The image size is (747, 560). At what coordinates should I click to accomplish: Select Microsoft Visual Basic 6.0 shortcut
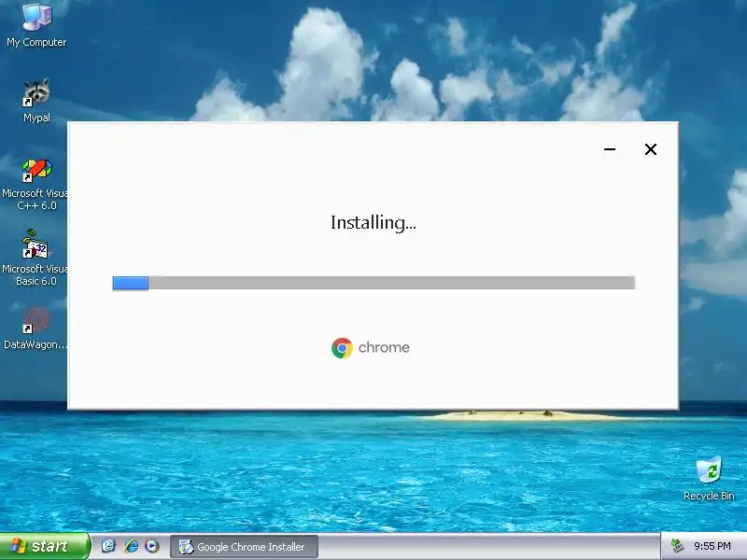pos(35,258)
